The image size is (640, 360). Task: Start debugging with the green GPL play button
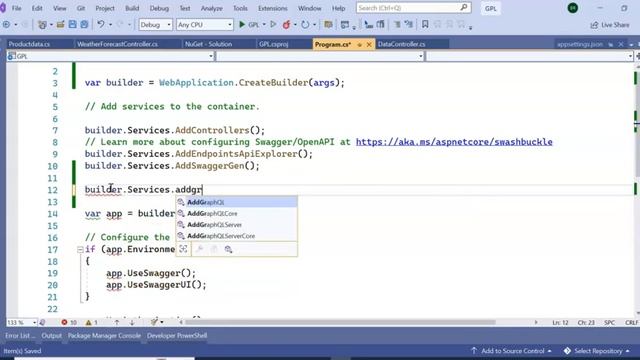(249, 24)
